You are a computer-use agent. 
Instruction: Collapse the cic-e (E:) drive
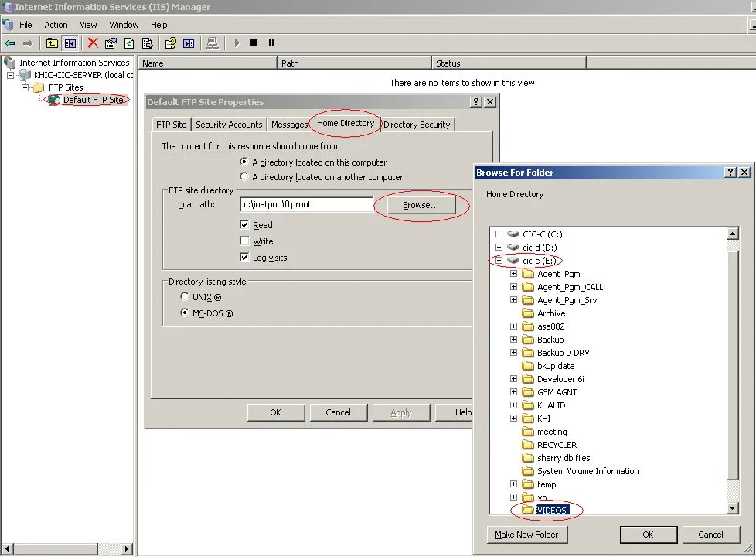[x=499, y=261]
